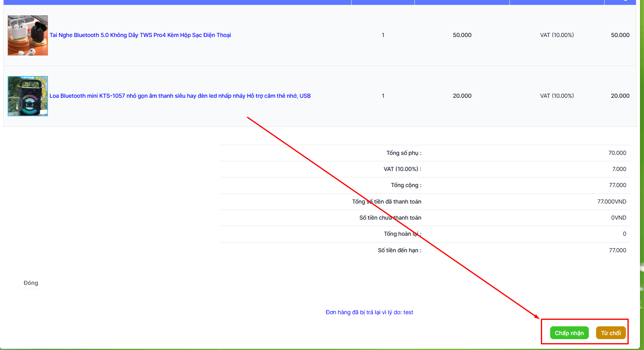Click the green Chấp nhận button
This screenshot has width=644, height=350.
tap(569, 333)
